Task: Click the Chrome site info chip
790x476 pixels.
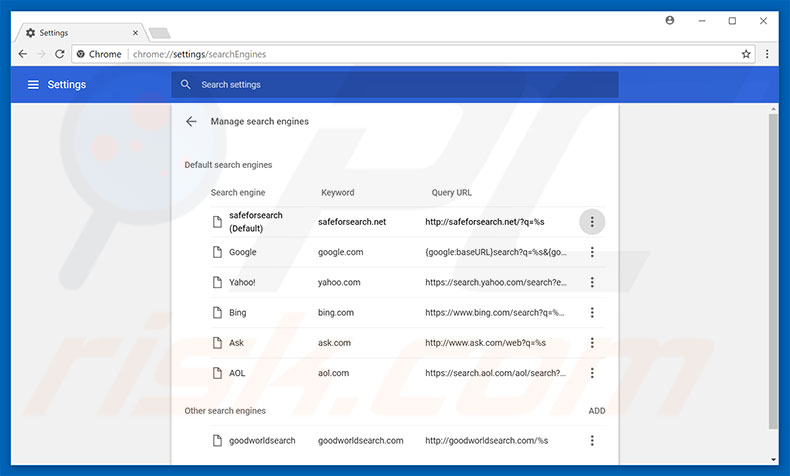Action: (99, 54)
